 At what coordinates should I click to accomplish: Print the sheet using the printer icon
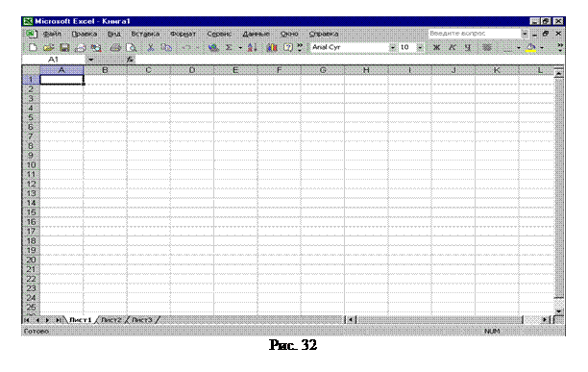[115, 48]
